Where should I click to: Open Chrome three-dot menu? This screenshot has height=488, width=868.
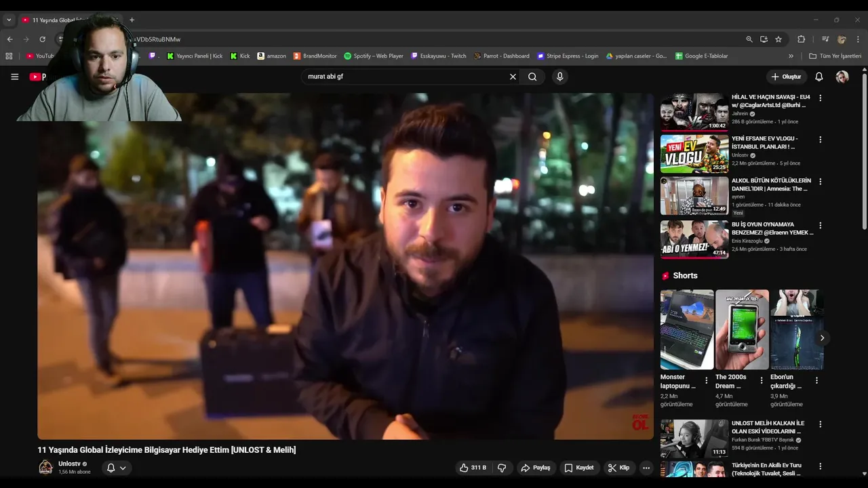(859, 39)
